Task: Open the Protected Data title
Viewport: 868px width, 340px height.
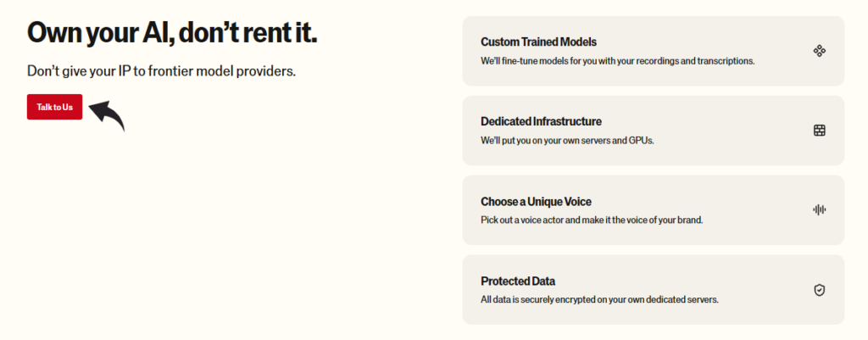Action: click(x=518, y=281)
